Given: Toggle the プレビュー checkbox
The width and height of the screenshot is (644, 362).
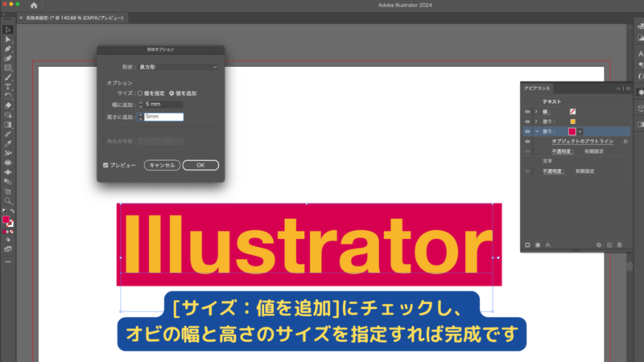Looking at the screenshot, I should 105,165.
